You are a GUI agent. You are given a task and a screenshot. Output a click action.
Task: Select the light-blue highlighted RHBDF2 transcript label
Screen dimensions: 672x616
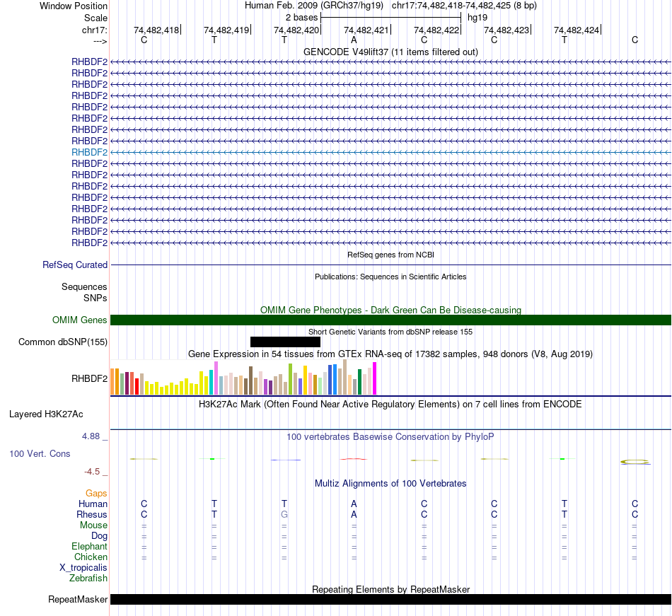[x=89, y=152]
